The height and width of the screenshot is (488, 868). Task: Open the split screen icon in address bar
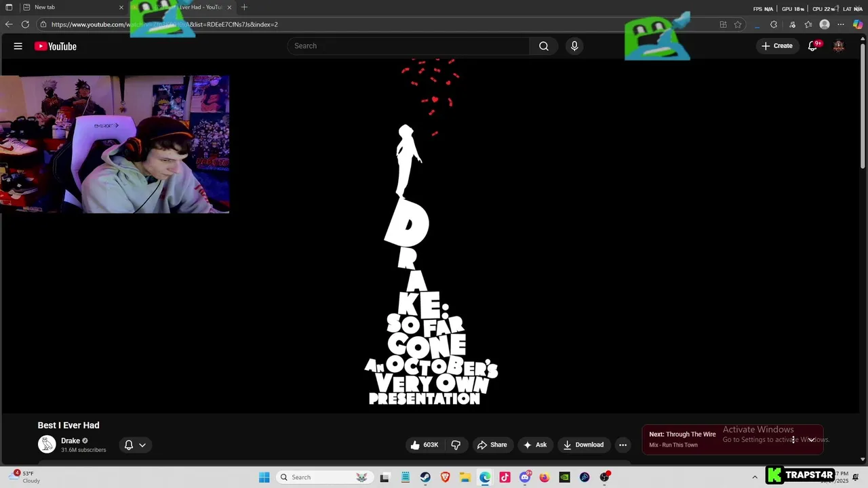pyautogui.click(x=723, y=24)
